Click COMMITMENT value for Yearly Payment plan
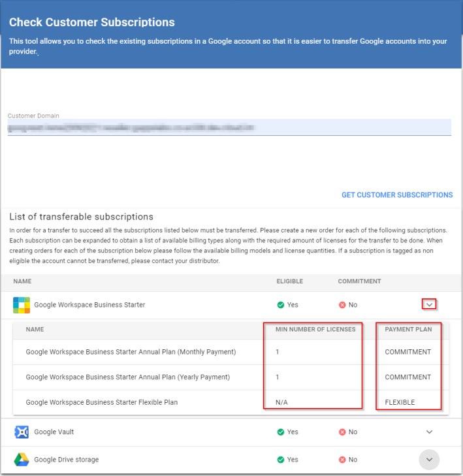 pos(407,377)
